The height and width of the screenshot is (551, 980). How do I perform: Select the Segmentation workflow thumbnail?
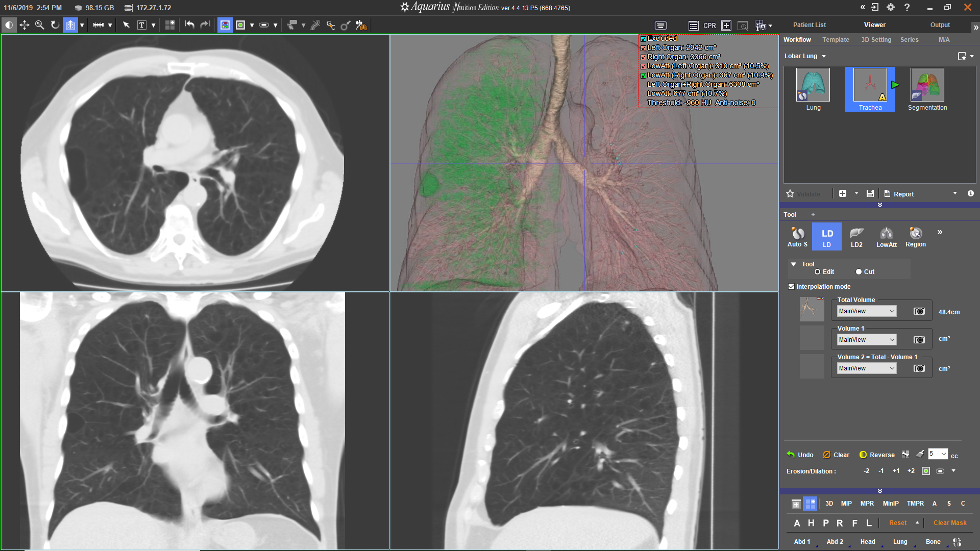[x=927, y=89]
